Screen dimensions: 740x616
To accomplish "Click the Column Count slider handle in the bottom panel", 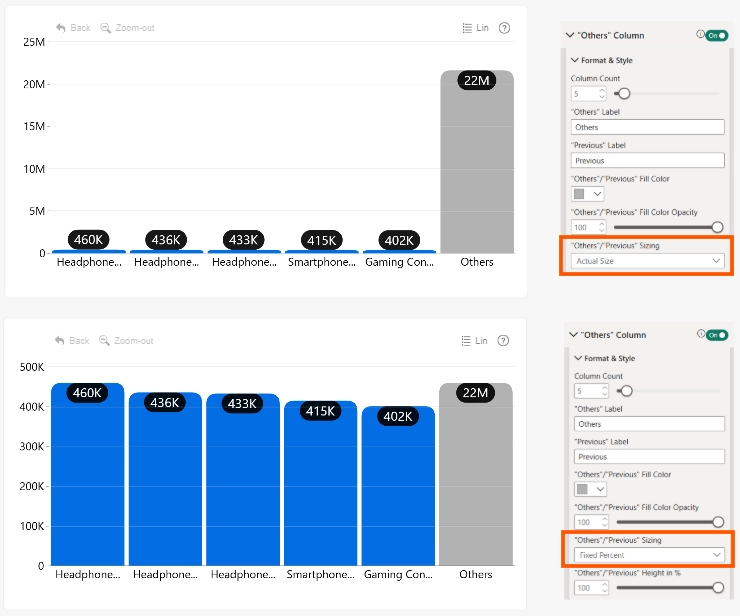I will tap(627, 391).
